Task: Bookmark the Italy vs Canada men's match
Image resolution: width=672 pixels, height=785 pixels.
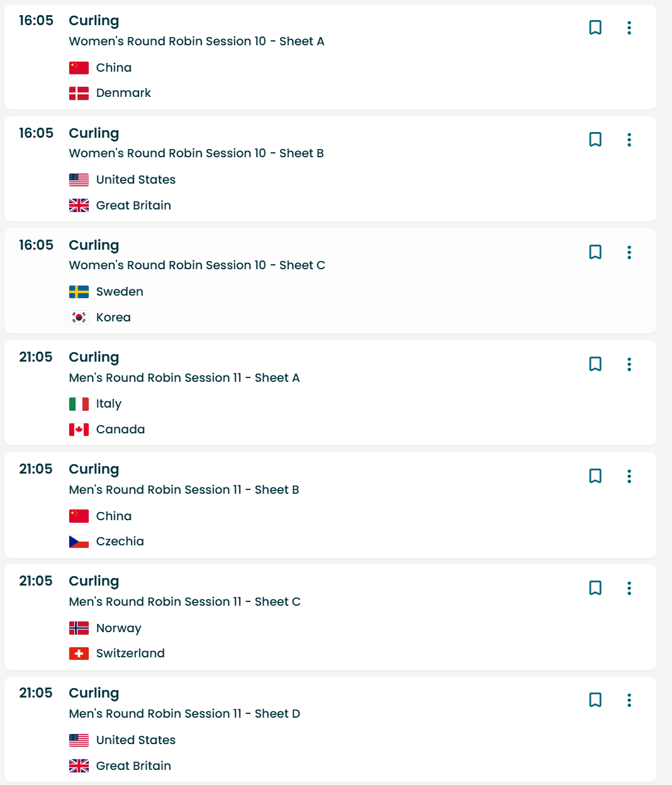Action: pyautogui.click(x=595, y=364)
